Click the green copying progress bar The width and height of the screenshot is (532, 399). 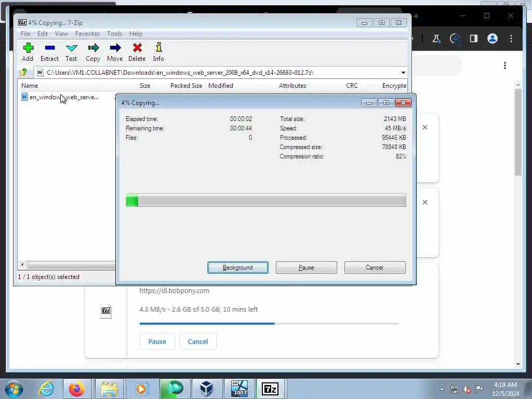[x=265, y=200]
